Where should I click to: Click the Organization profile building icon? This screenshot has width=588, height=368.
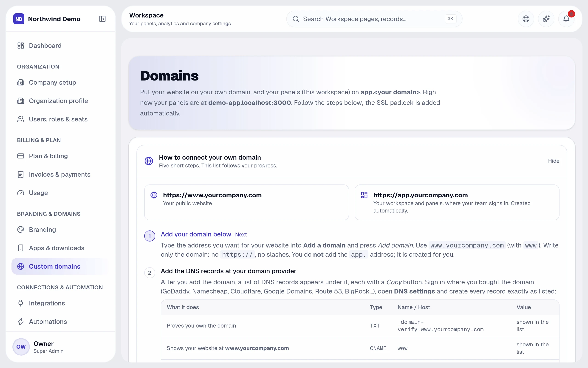coord(21,101)
